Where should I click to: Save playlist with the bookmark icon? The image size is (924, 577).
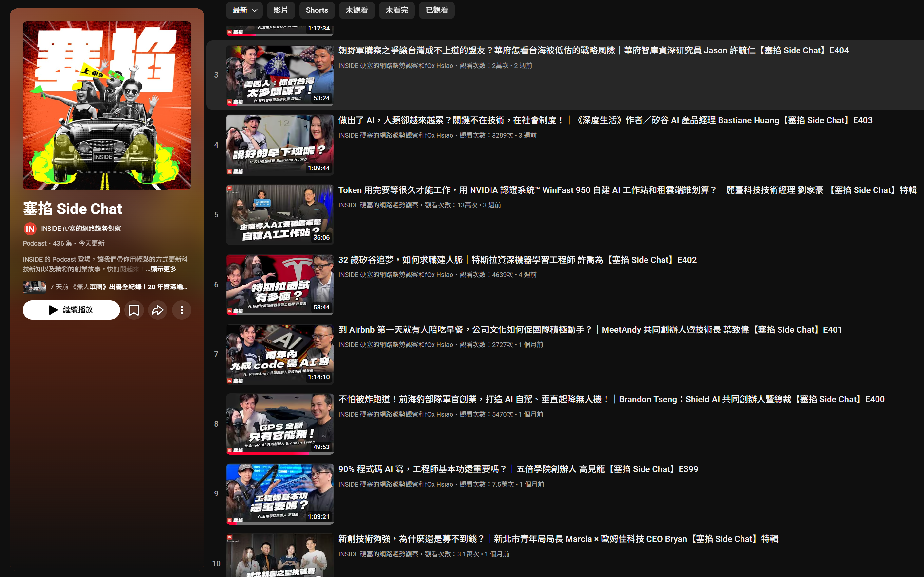pyautogui.click(x=134, y=310)
